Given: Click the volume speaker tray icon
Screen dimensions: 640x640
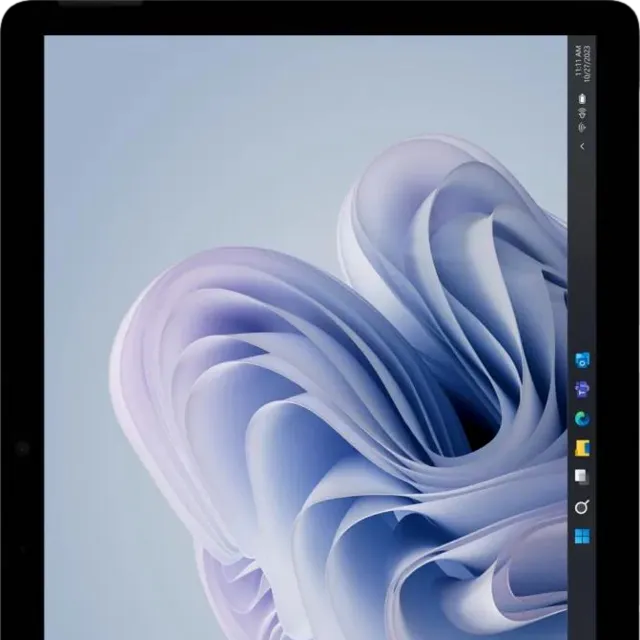Looking at the screenshot, I should coord(582,113).
